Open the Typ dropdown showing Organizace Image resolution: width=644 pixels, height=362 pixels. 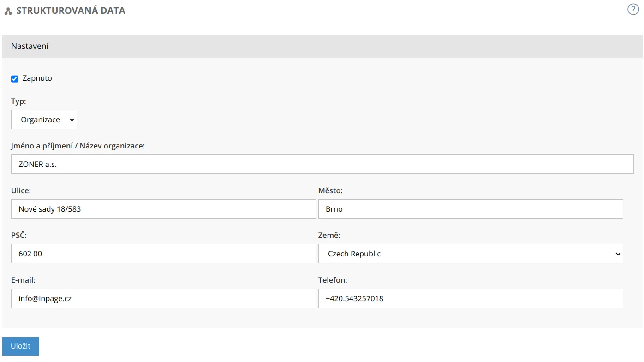point(44,119)
